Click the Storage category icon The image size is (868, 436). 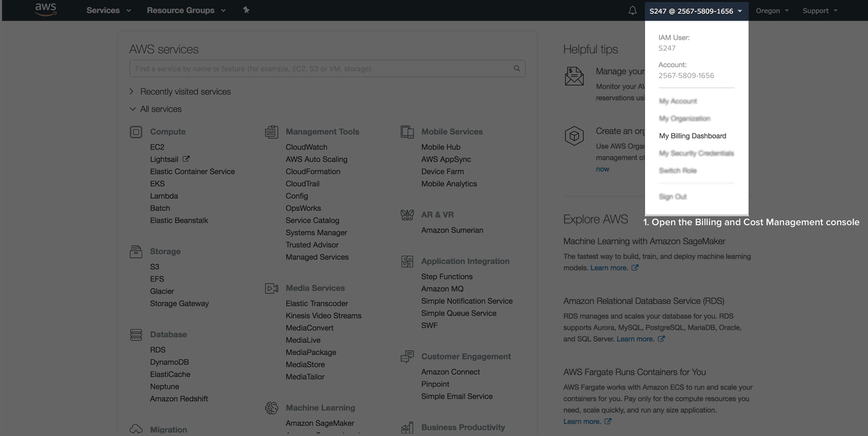coord(136,252)
